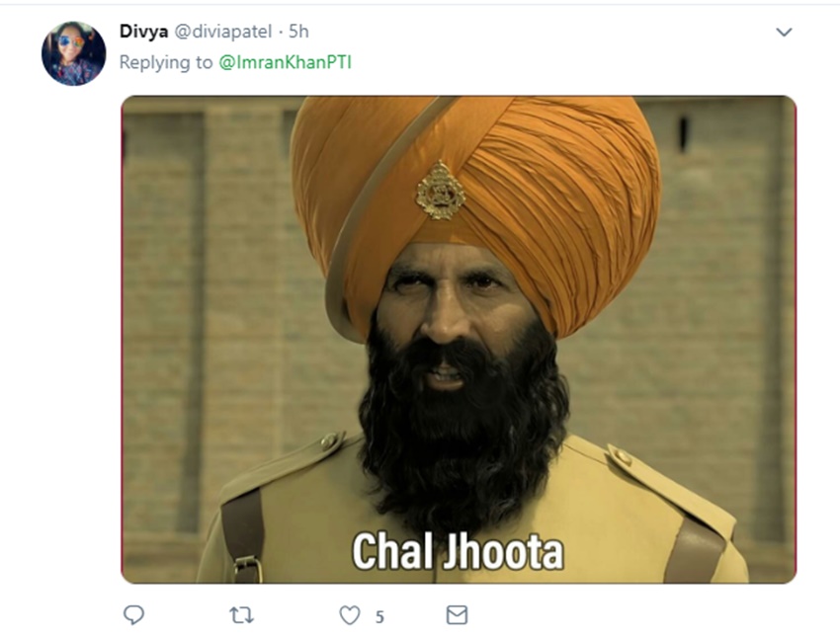Screen dimensions: 840x638
Task: Open Divya's round profile avatar
Action: click(74, 53)
